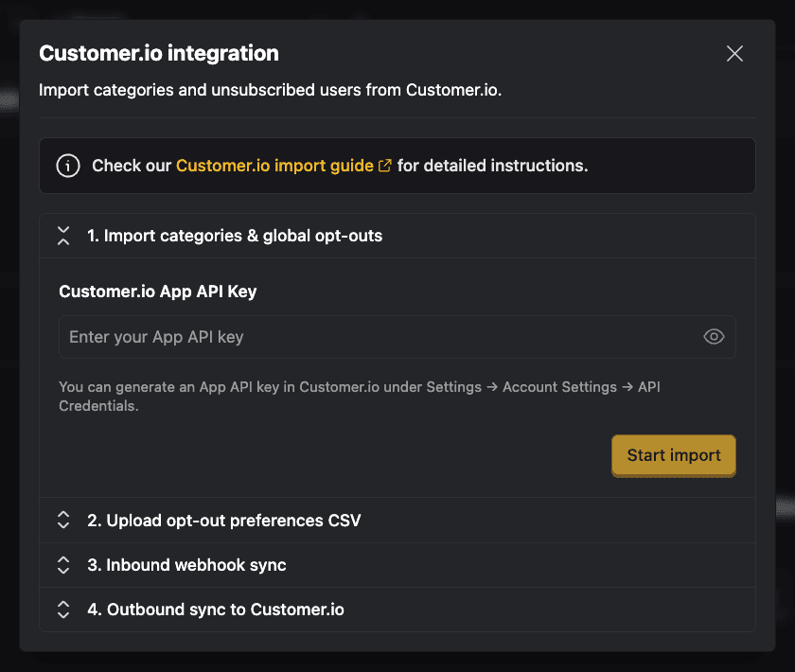Click the Customer.io integration heading
Viewport: 795px width, 672px height.
(x=159, y=53)
